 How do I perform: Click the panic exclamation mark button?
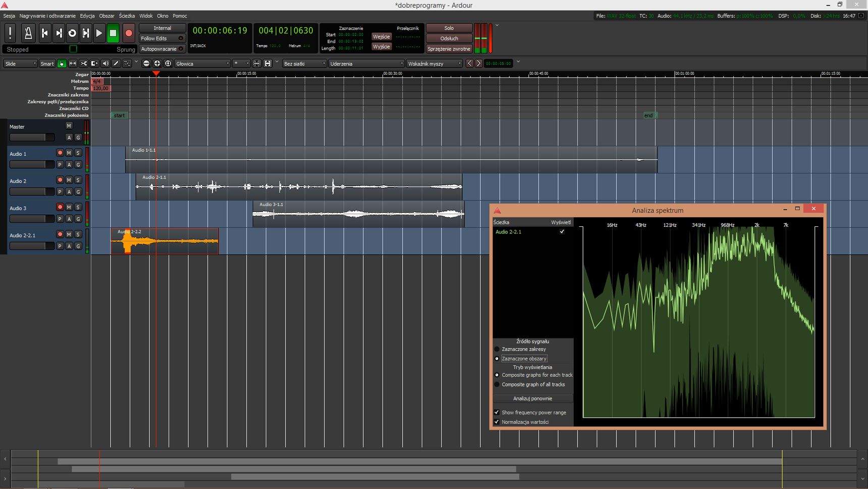point(10,33)
